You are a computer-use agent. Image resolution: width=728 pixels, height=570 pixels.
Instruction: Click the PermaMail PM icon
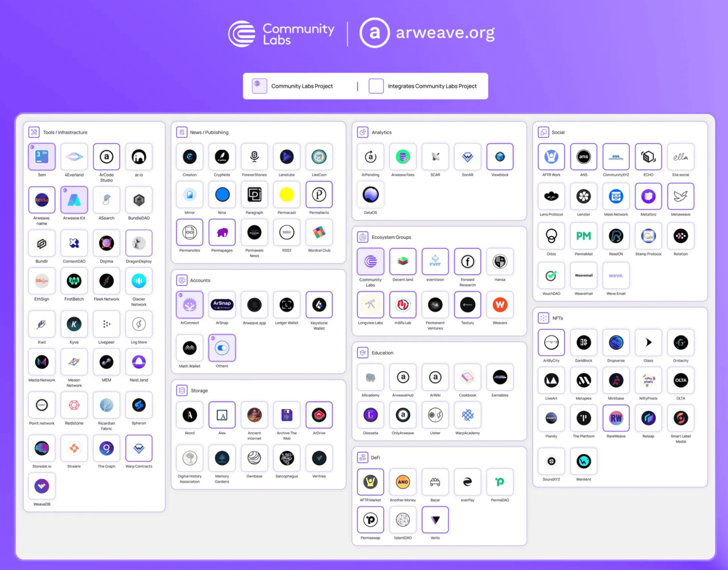pos(584,236)
